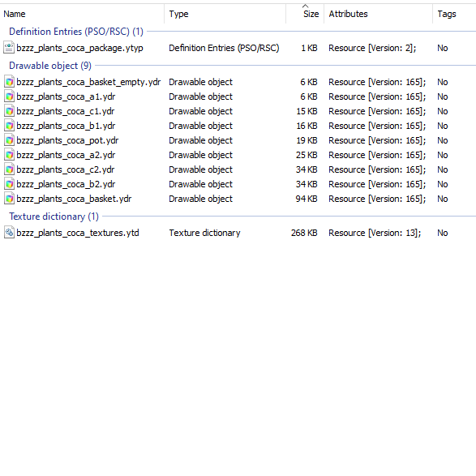The width and height of the screenshot is (476, 476).
Task: Sort by the Name column header
Action: tap(82, 14)
